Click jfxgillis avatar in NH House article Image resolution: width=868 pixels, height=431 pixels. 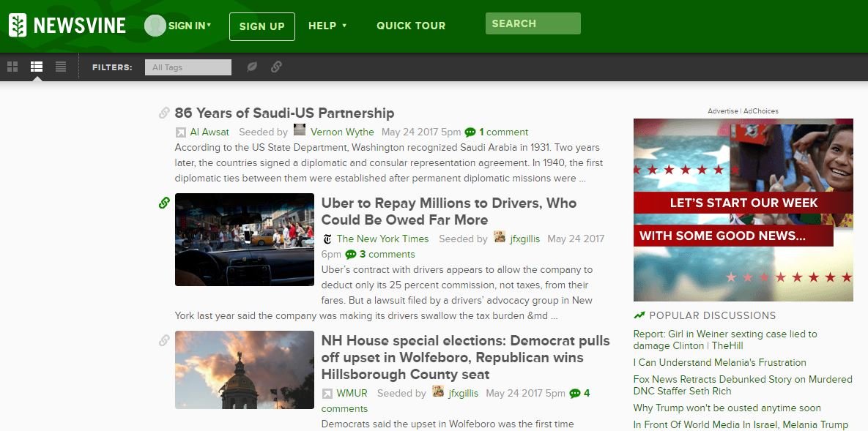click(439, 391)
